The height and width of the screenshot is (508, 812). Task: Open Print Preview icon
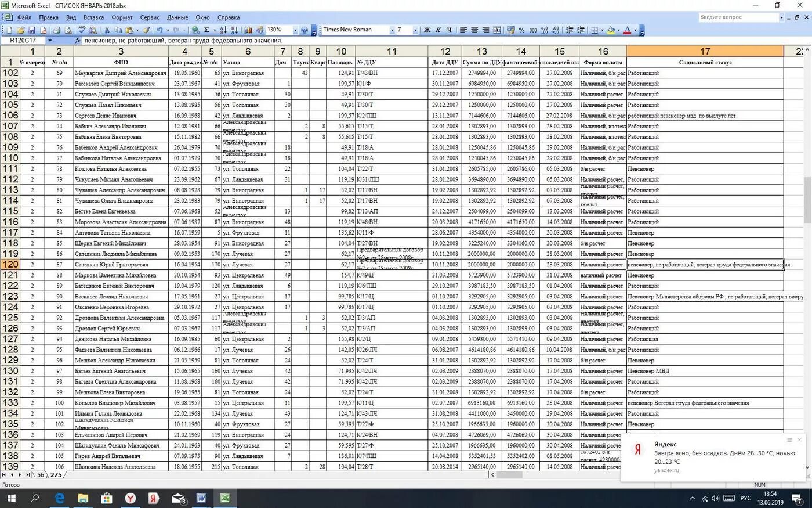click(68, 30)
